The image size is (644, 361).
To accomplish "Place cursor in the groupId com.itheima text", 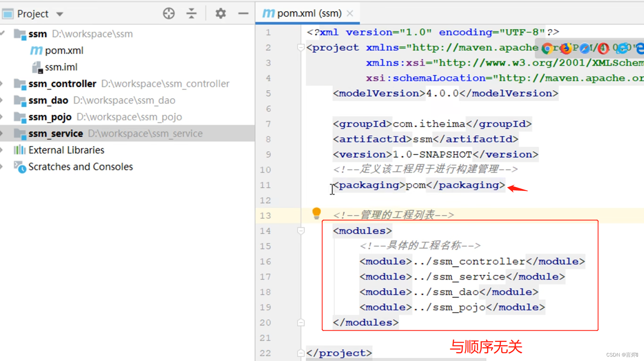I will [x=429, y=124].
